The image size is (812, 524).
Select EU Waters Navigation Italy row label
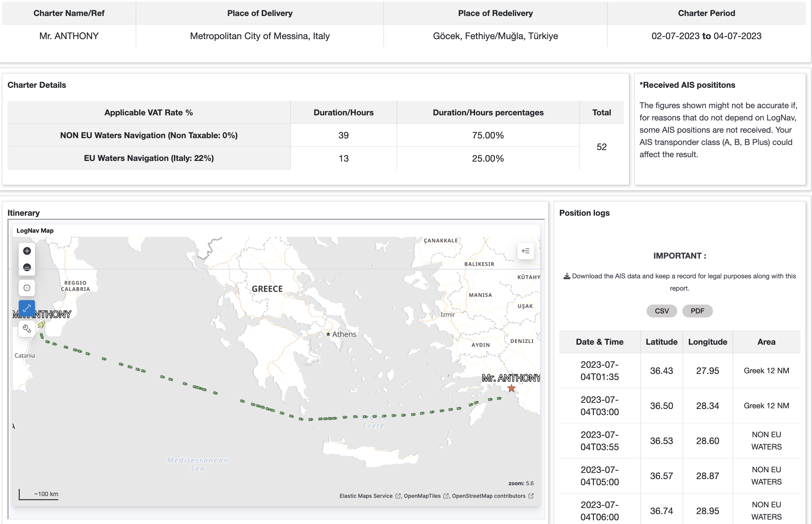coord(149,158)
